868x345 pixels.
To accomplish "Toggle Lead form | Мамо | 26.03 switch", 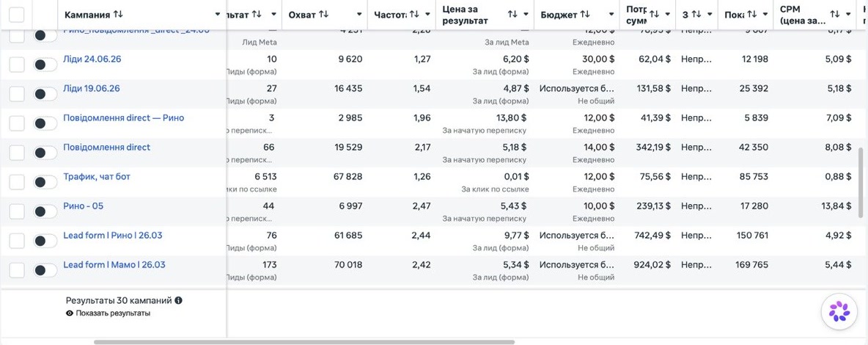I will [45, 270].
